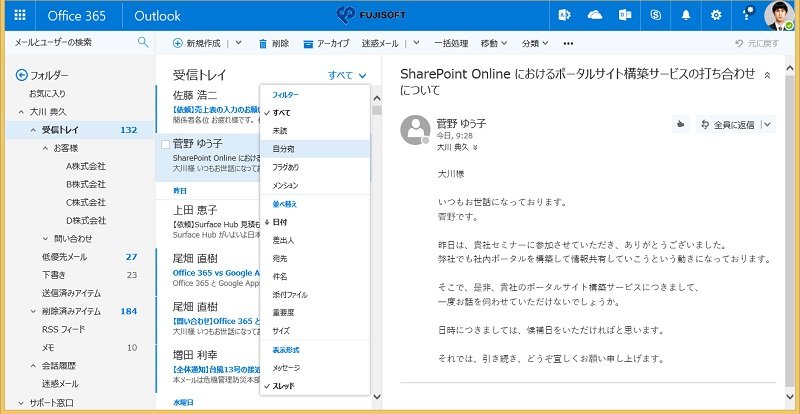This screenshot has height=414, width=800.
Task: Open the more actions ellipsis
Action: pos(568,43)
